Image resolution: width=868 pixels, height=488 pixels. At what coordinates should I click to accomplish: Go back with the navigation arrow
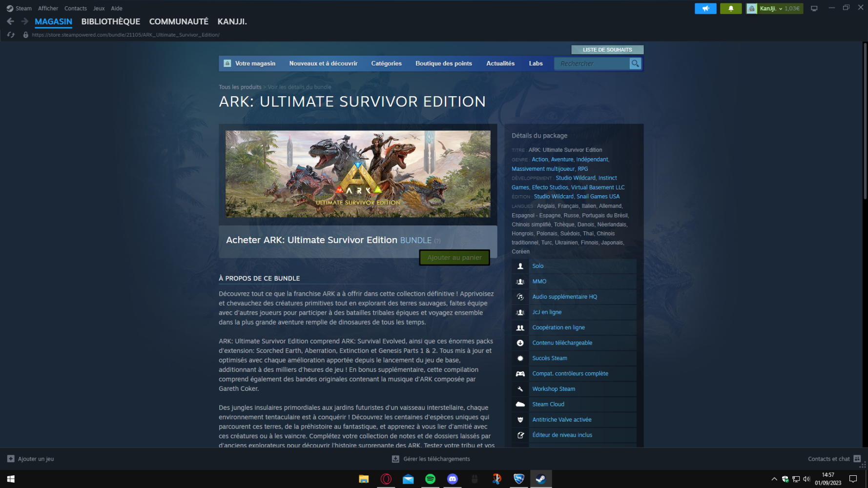click(10, 21)
